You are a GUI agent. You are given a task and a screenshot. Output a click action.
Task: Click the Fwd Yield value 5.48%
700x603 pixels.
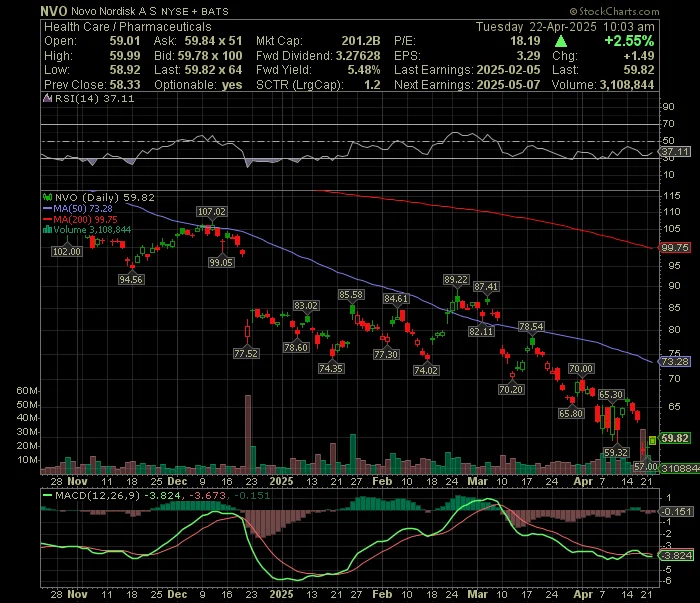pyautogui.click(x=364, y=70)
